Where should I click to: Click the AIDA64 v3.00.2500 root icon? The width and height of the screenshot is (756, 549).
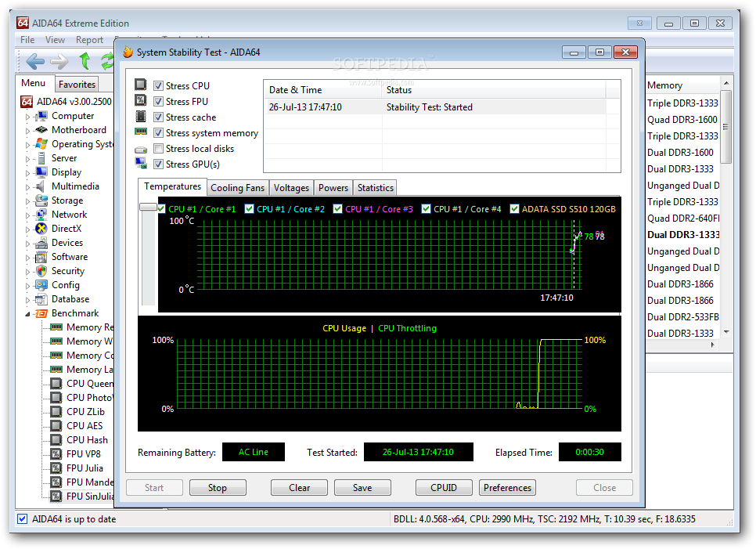tap(27, 102)
